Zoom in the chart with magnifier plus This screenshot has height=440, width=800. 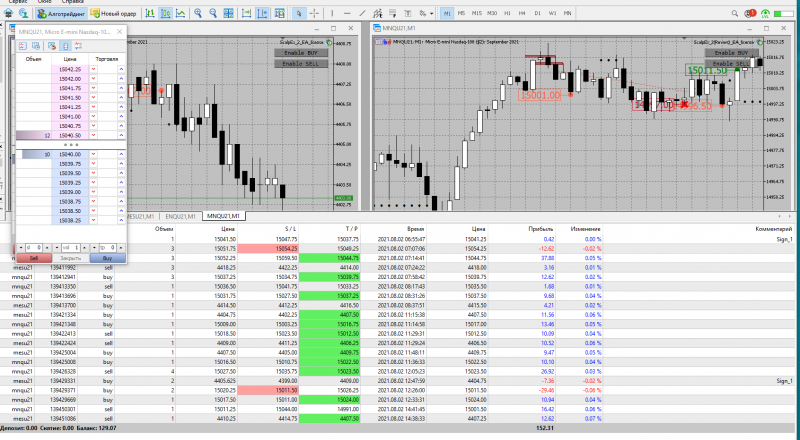coord(198,13)
